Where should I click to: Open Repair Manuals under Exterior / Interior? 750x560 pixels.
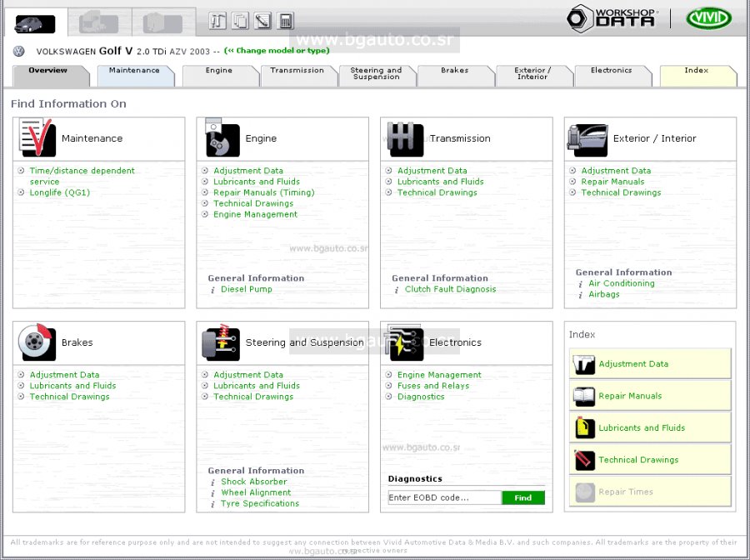(x=612, y=182)
